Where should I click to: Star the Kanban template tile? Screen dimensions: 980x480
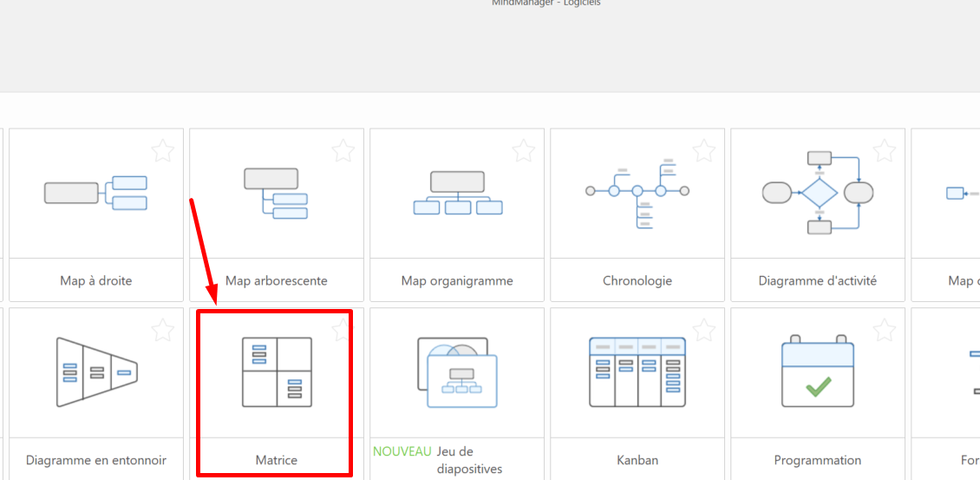click(704, 330)
